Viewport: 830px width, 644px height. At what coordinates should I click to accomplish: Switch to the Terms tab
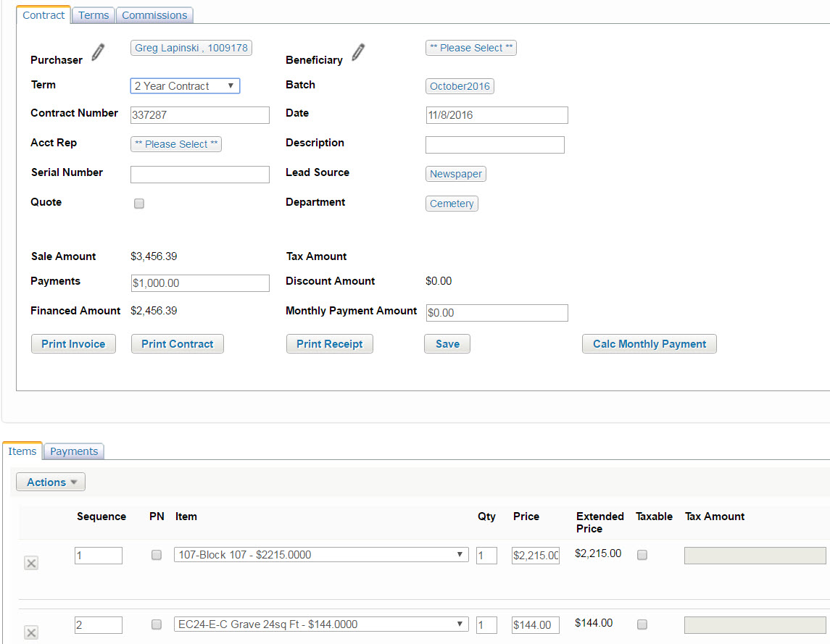[x=94, y=15]
